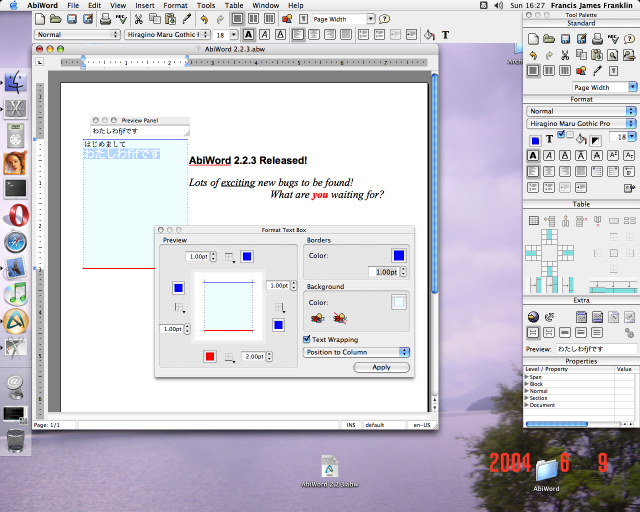This screenshot has width=640, height=512.
Task: Click the Preview text field in Tool Palette
Action: point(596,349)
